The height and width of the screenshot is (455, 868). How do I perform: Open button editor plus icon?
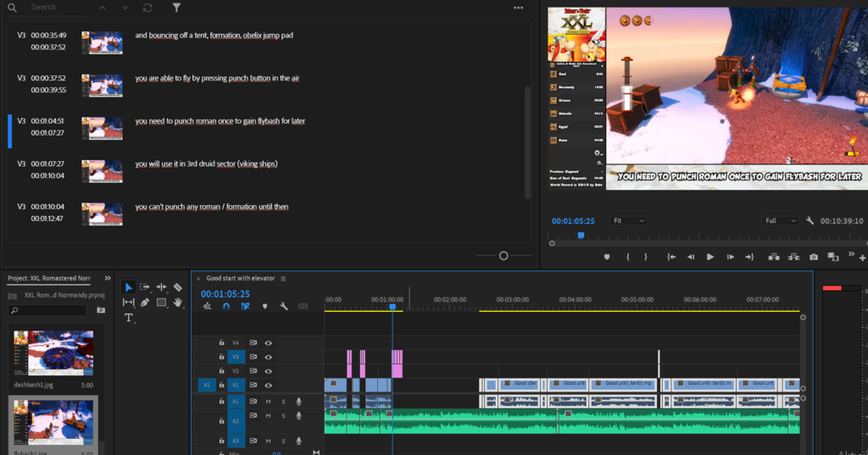point(862,258)
